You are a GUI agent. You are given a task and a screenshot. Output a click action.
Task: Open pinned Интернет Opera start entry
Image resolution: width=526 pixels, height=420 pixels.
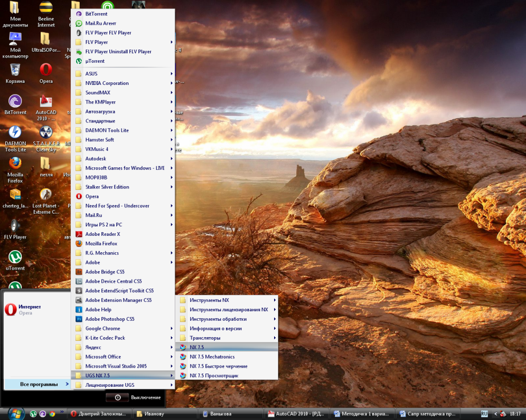coord(37,309)
